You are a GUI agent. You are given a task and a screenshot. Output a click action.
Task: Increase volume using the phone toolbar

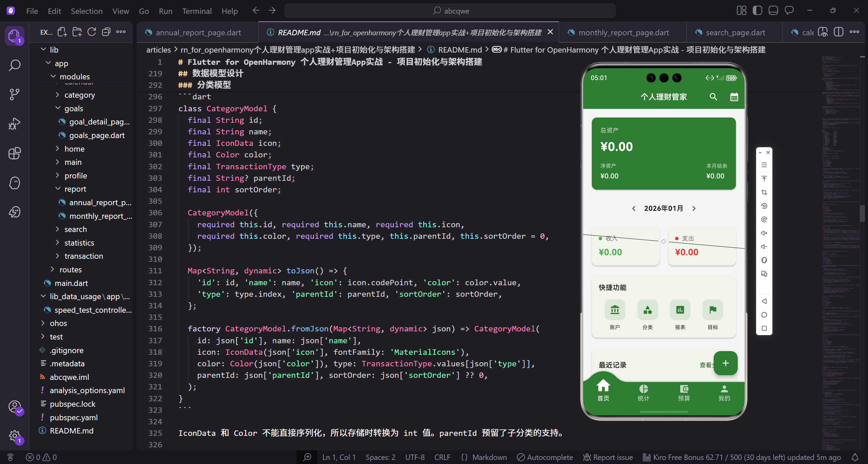[x=764, y=233]
